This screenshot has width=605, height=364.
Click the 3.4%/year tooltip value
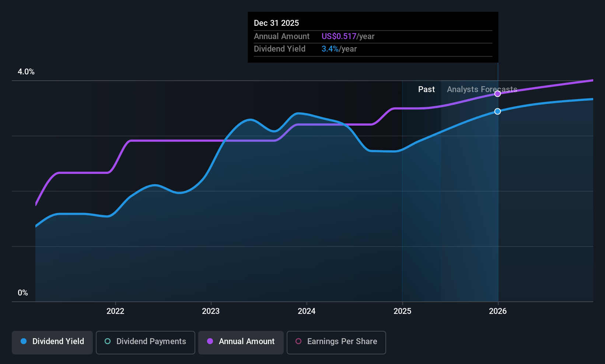[x=339, y=49]
